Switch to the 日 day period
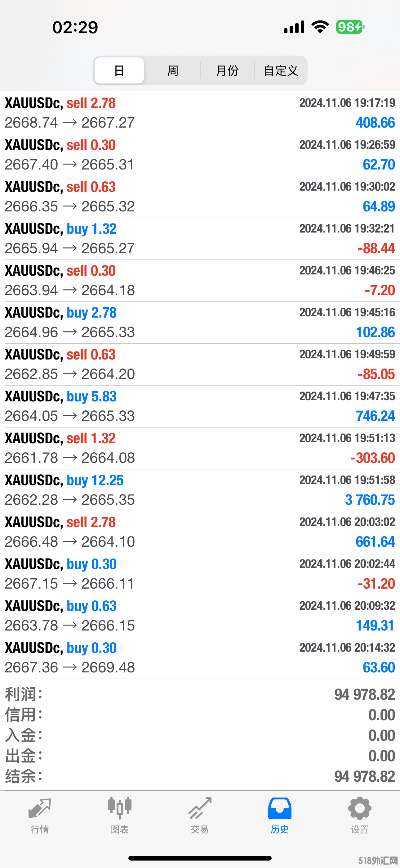Screen dimensions: 400x868 (x=119, y=70)
